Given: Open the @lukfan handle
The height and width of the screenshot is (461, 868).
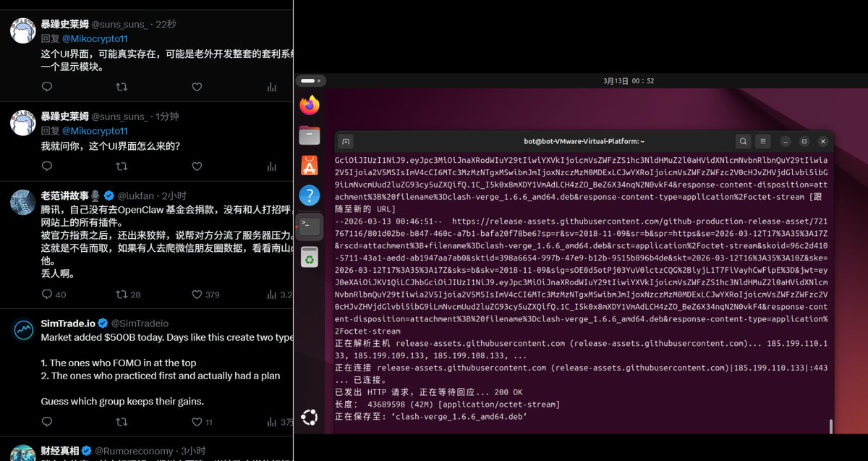Looking at the screenshot, I should (136, 195).
